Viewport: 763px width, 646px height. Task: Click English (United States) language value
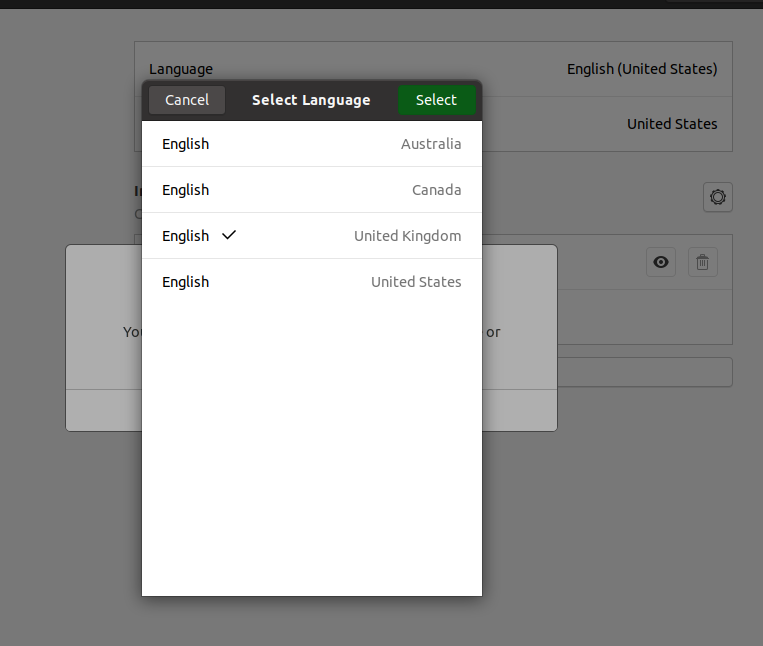(x=642, y=69)
